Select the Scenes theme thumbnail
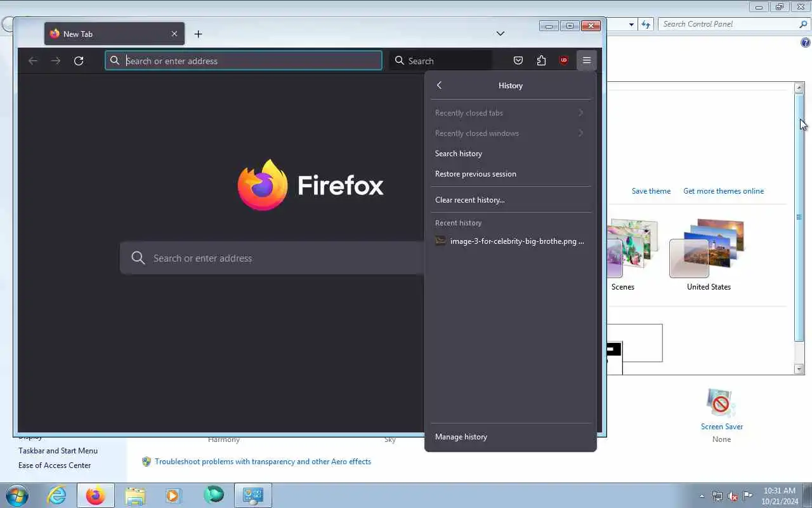812x508 pixels. (x=632, y=248)
